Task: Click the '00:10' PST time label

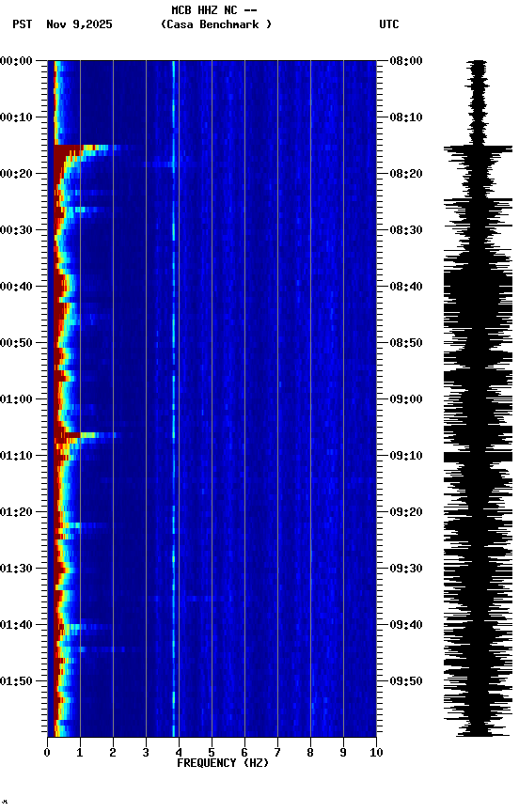Action: point(16,117)
